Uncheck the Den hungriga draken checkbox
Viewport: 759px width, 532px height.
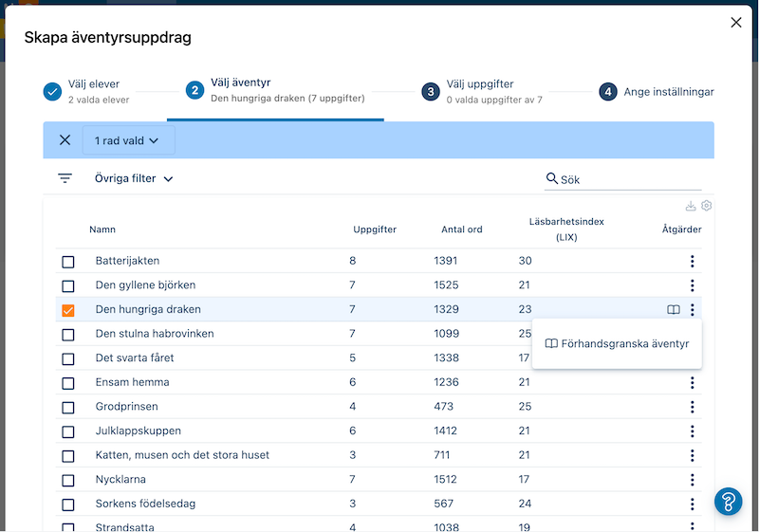tap(68, 310)
